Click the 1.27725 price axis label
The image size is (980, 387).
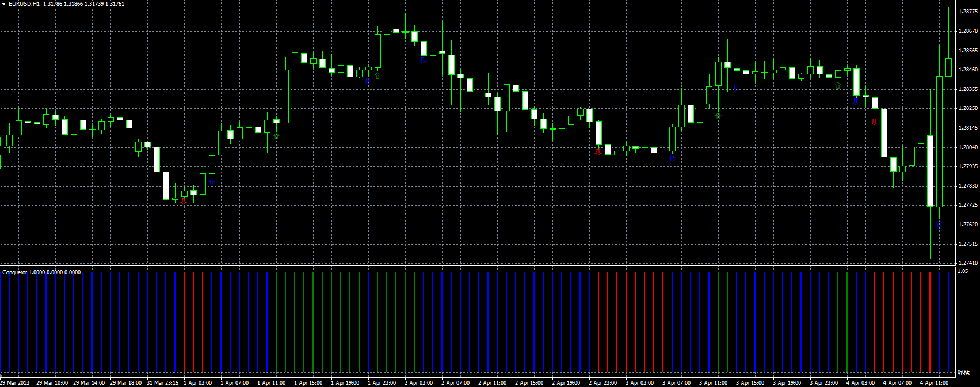pos(969,205)
